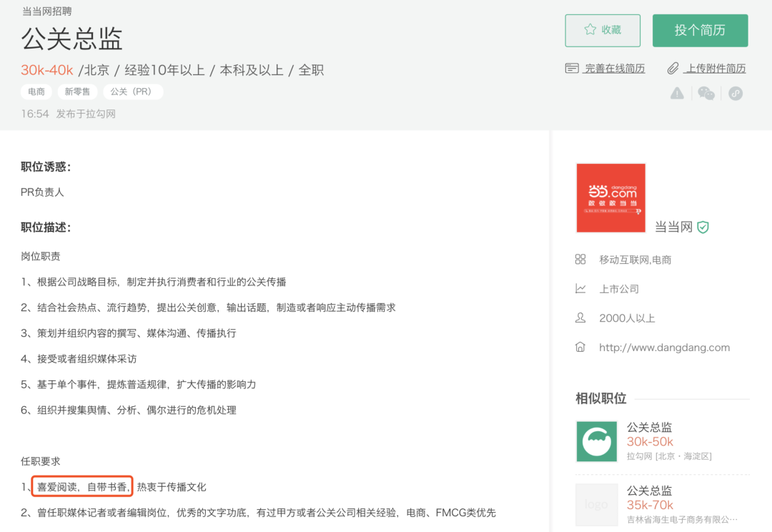
Task: Click the people icon beside 2000人以上
Action: point(580,317)
